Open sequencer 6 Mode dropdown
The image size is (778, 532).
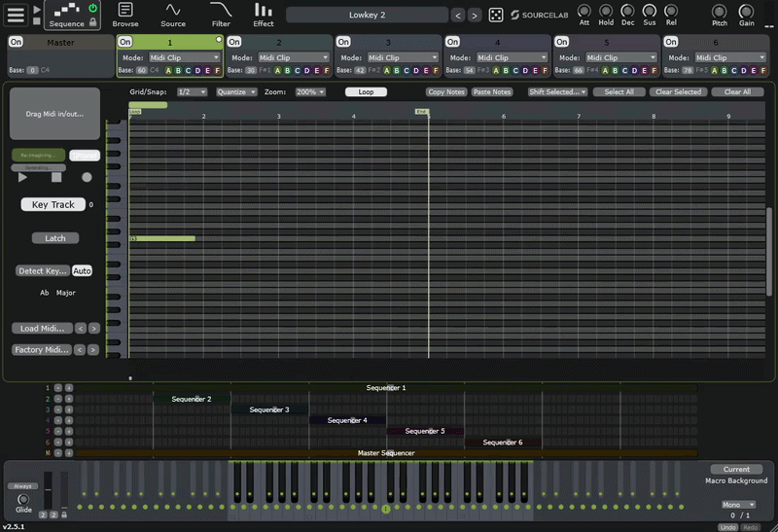click(730, 57)
